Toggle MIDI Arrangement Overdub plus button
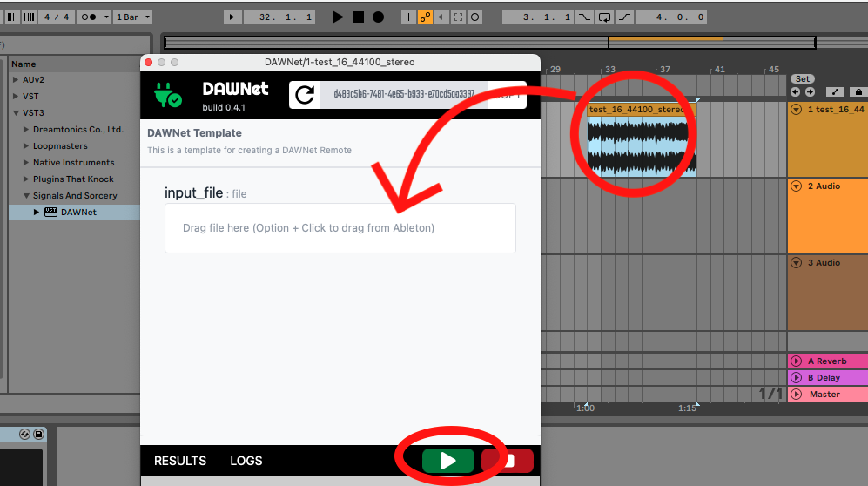 pos(408,17)
